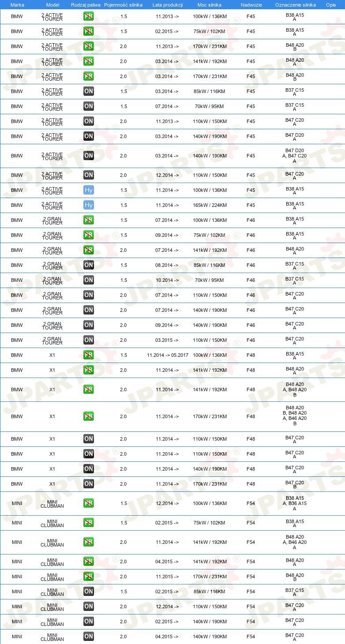Viewport: 345px width, 644px height.
Task: Click the ON diesel icon for F45 70kW / 95KM
Action: click(x=89, y=106)
